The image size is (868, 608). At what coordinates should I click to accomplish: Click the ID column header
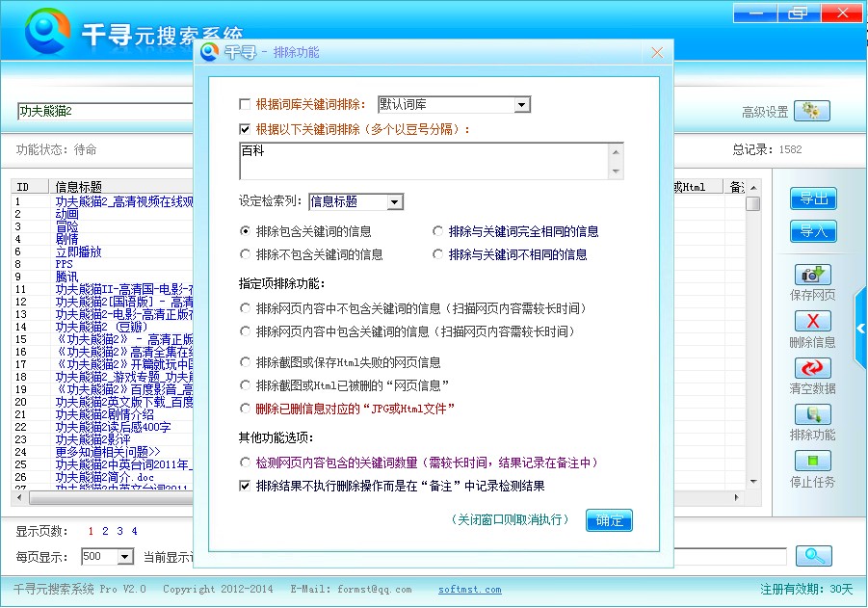31,187
